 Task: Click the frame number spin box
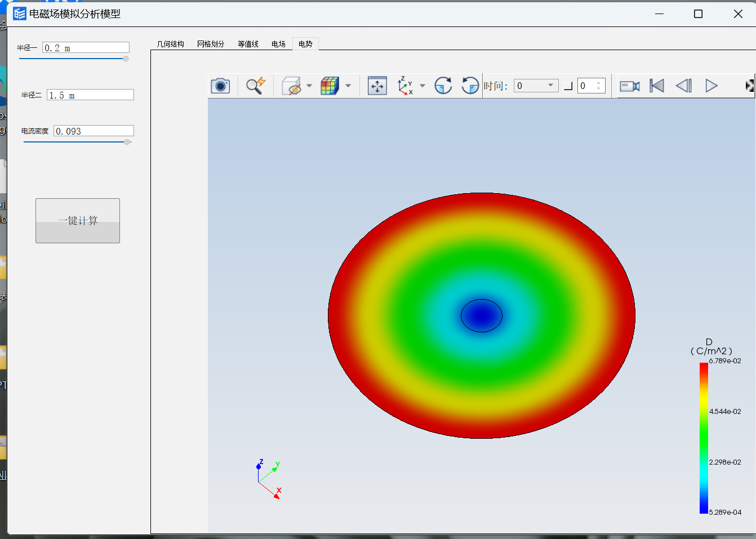[x=591, y=86]
